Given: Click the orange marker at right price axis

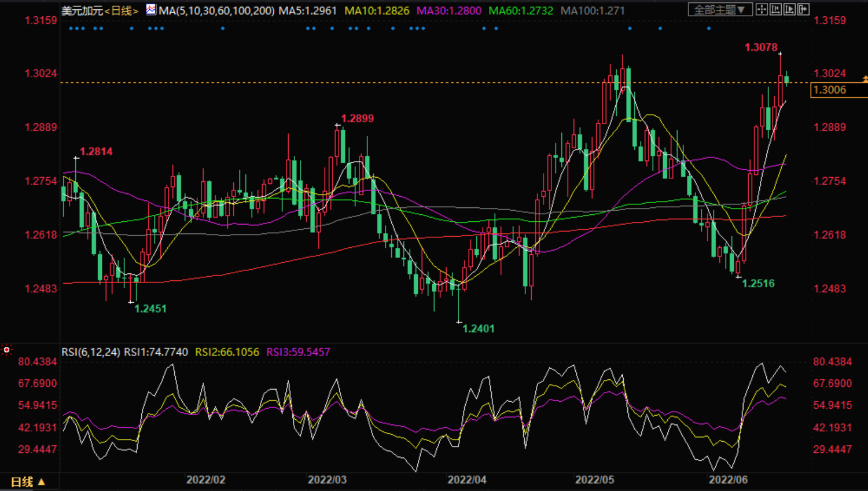Looking at the screenshot, I should click(x=865, y=78).
